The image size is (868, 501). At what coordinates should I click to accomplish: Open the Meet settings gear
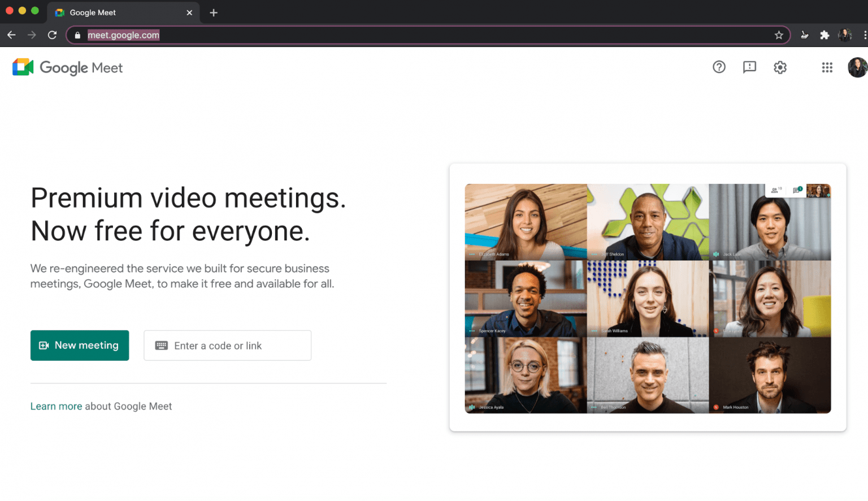pos(780,67)
